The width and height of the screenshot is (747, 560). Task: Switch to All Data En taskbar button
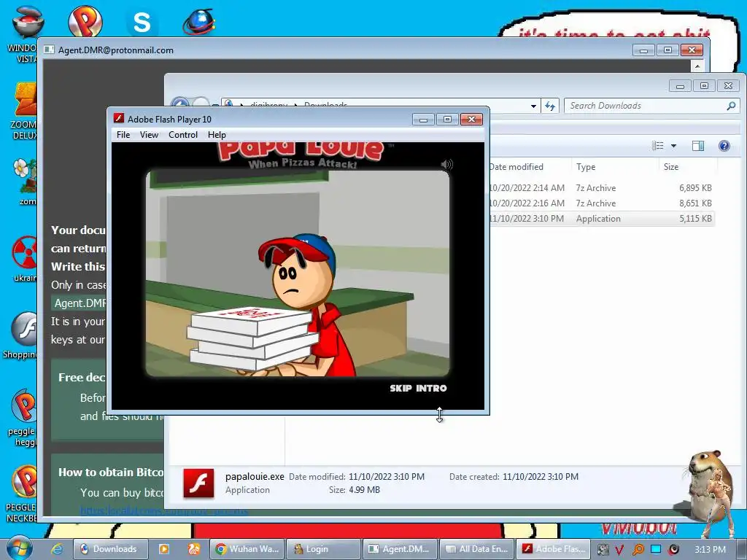476,549
